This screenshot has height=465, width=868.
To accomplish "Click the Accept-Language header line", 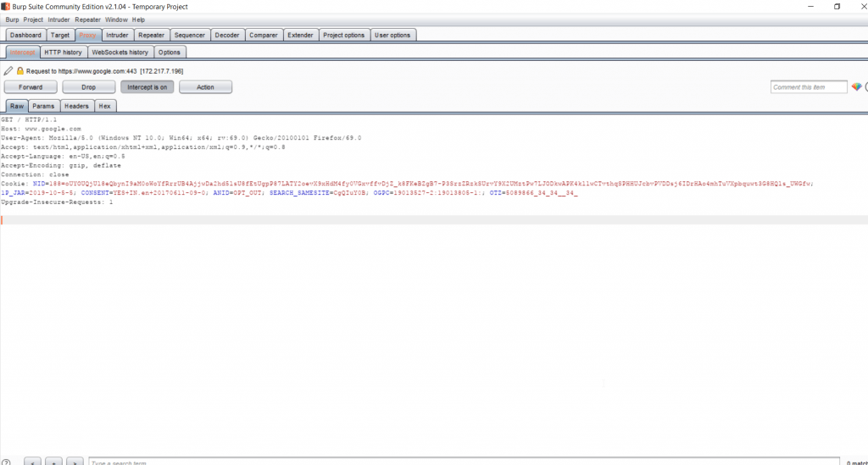I will click(63, 157).
